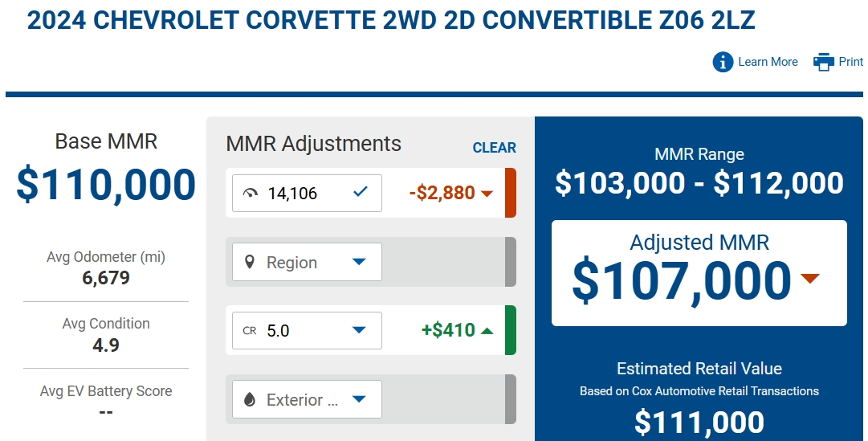Viewport: 868px width, 441px height.
Task: Click the Region location pin icon
Action: click(x=250, y=262)
